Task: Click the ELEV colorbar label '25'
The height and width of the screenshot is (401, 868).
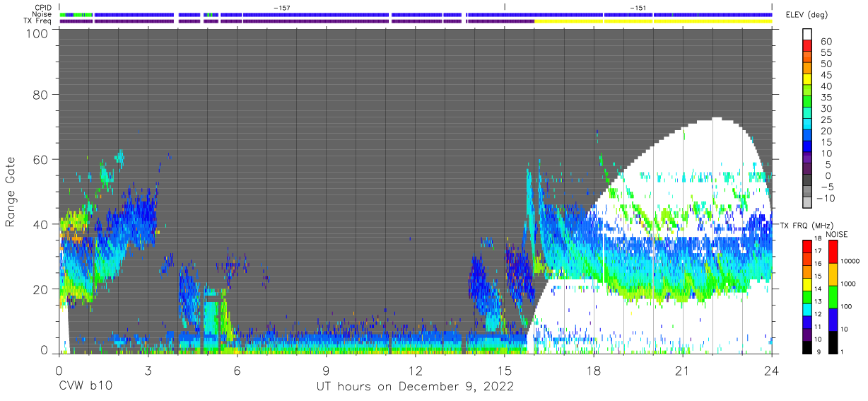Action: point(826,120)
